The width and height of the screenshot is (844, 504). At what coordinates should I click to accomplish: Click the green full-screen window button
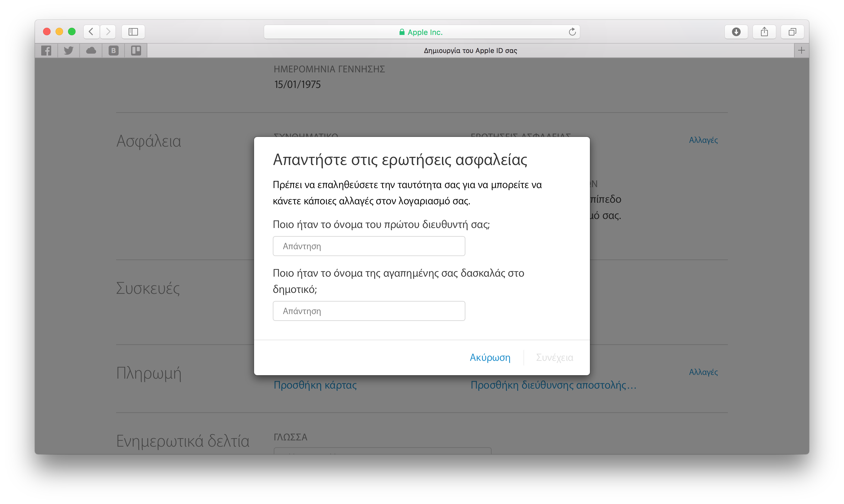[x=72, y=31]
